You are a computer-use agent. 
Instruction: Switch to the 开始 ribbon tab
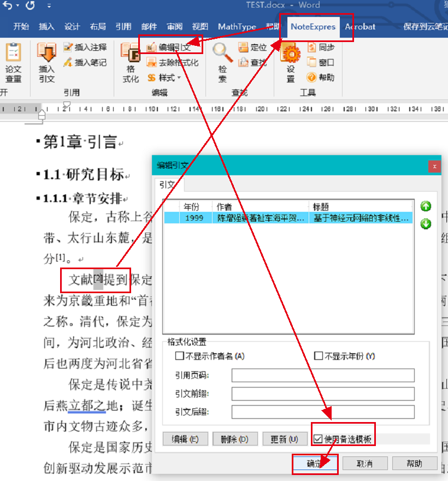coord(21,27)
